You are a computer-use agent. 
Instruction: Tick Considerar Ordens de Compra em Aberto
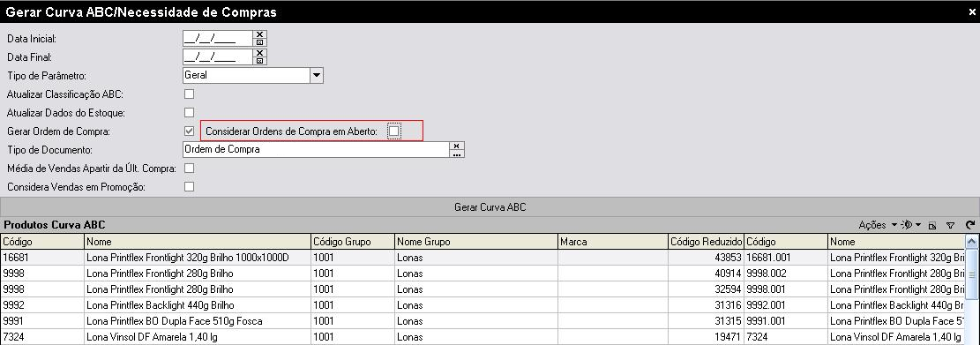[x=393, y=131]
